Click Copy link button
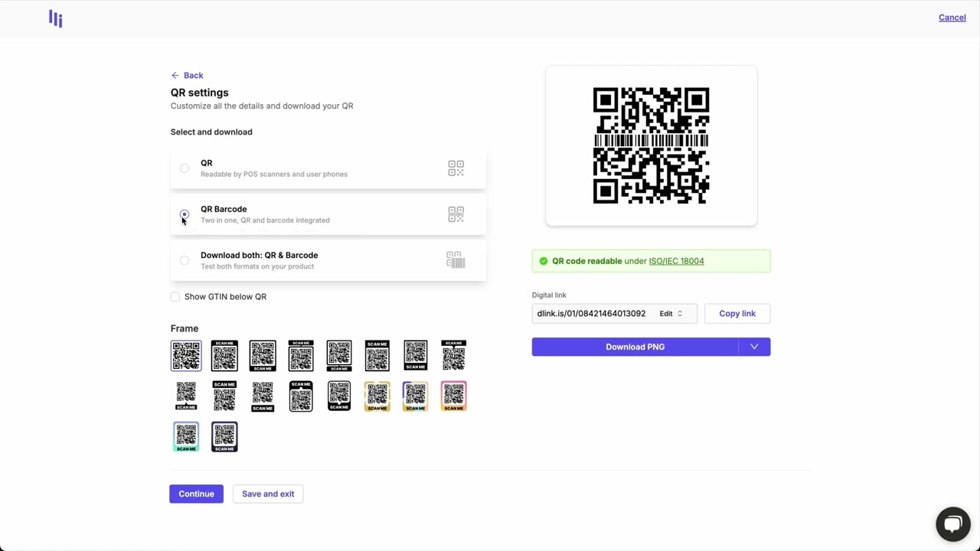This screenshot has height=551, width=980. tap(737, 313)
